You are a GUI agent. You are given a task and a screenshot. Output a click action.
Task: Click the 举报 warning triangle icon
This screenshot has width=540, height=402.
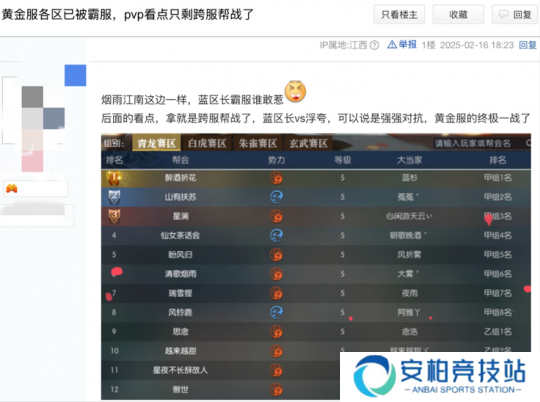(392, 44)
